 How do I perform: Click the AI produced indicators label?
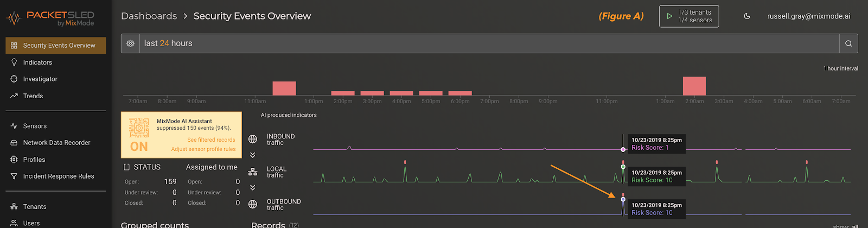click(x=289, y=115)
